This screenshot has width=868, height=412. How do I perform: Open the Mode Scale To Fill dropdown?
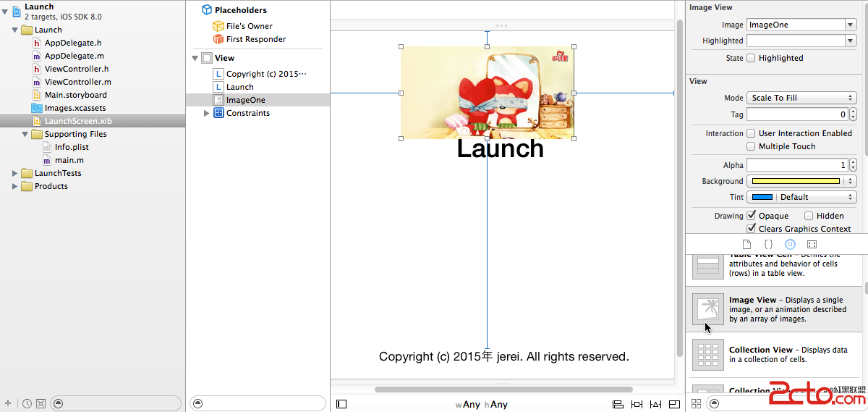click(801, 98)
